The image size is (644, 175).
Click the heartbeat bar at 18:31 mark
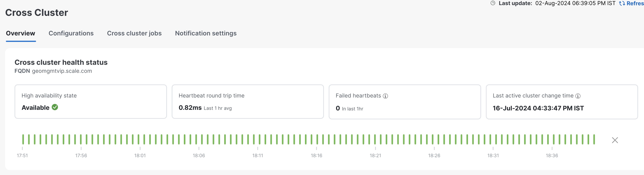[491, 139]
